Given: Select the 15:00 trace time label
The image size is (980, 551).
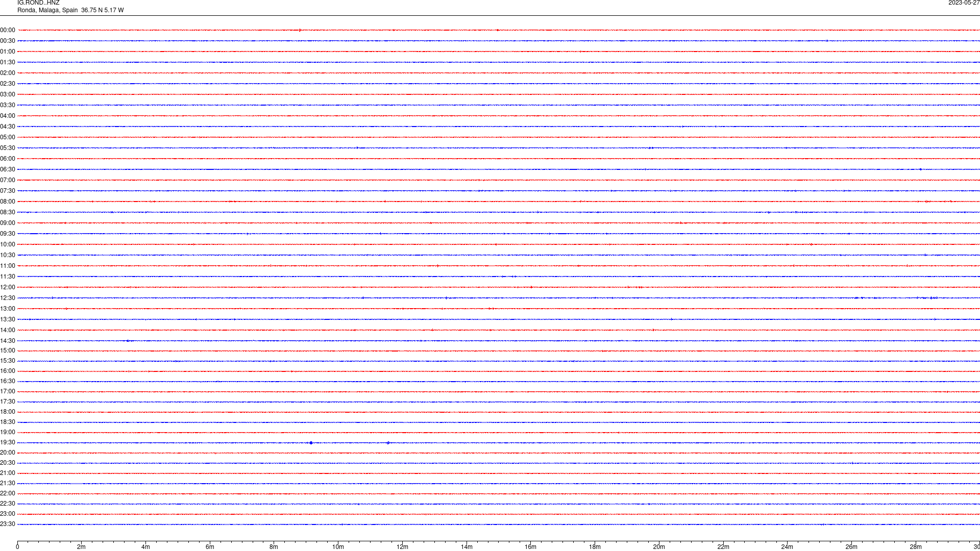Looking at the screenshot, I should click(x=8, y=350).
